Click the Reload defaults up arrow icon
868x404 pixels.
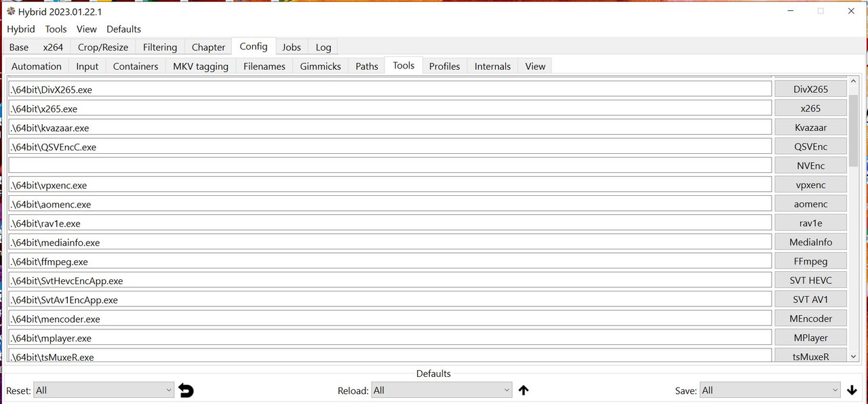coord(524,390)
